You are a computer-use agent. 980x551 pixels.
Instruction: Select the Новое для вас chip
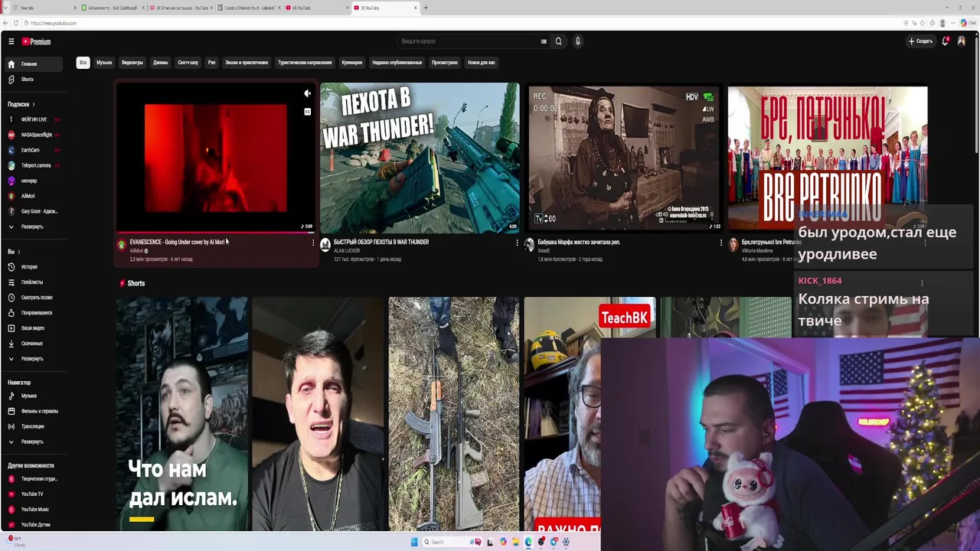pyautogui.click(x=482, y=63)
